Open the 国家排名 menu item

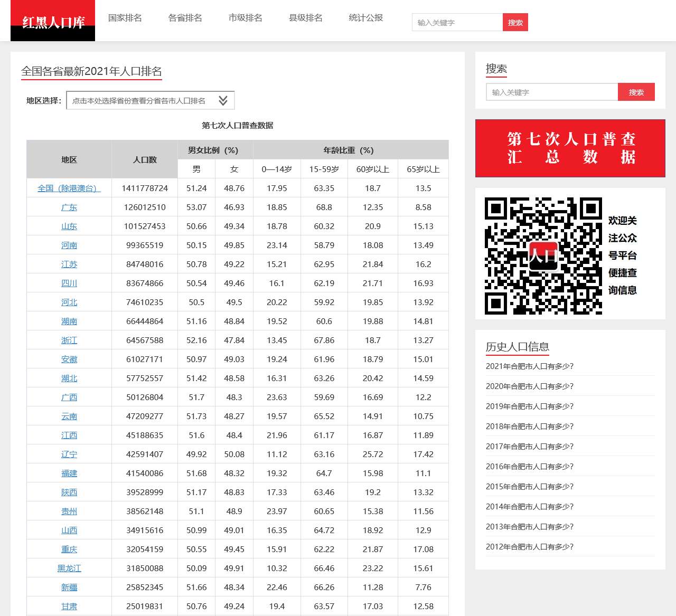point(125,18)
